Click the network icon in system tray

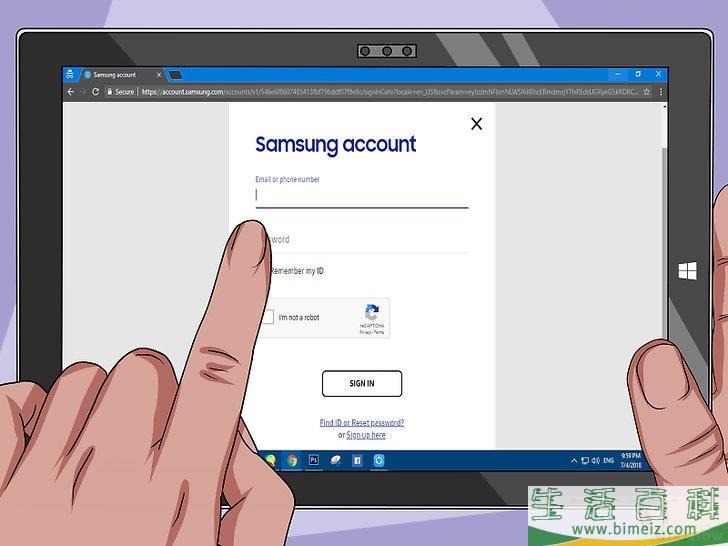[585, 461]
